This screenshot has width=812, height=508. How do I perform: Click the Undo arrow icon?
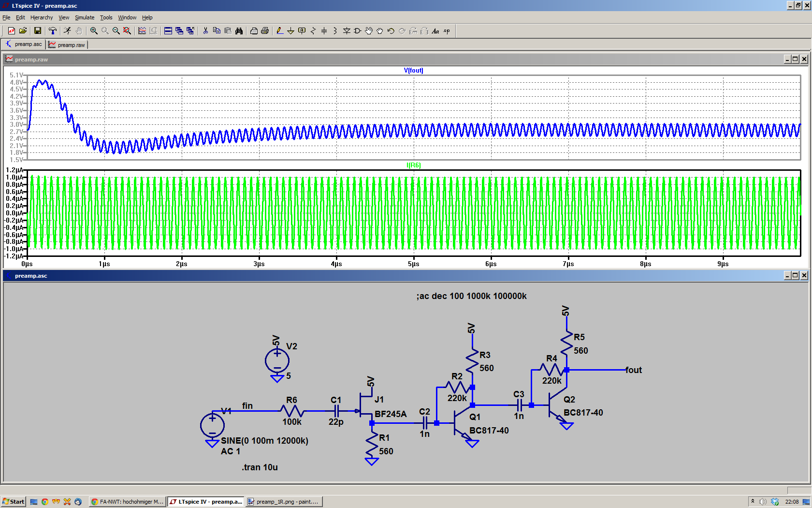391,31
